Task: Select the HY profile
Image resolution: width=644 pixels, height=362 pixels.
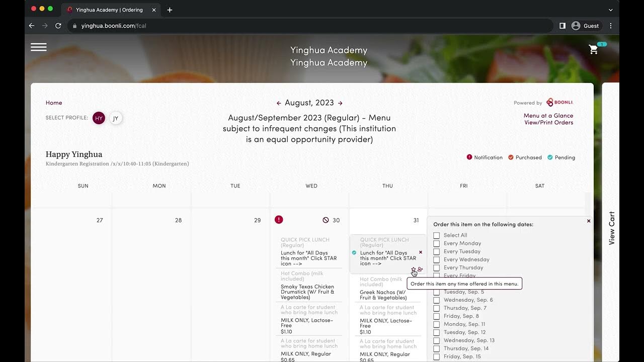Action: point(99,118)
